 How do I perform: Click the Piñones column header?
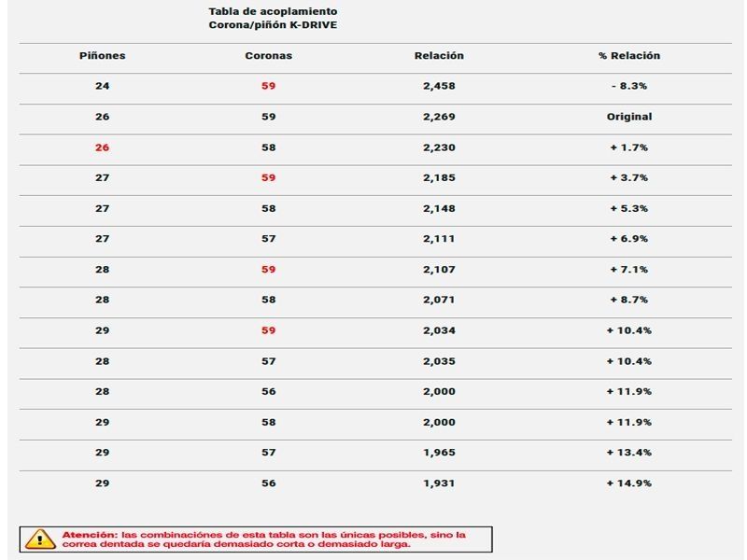tap(102, 56)
